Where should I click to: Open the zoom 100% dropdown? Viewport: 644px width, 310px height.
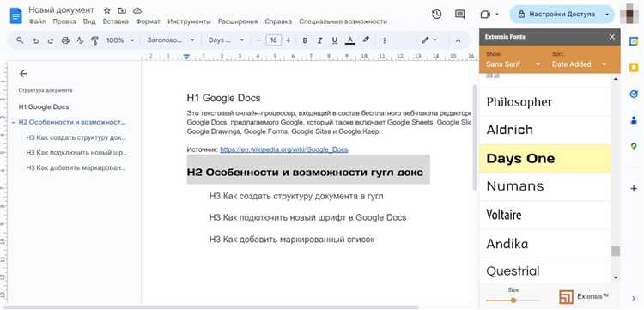(120, 40)
